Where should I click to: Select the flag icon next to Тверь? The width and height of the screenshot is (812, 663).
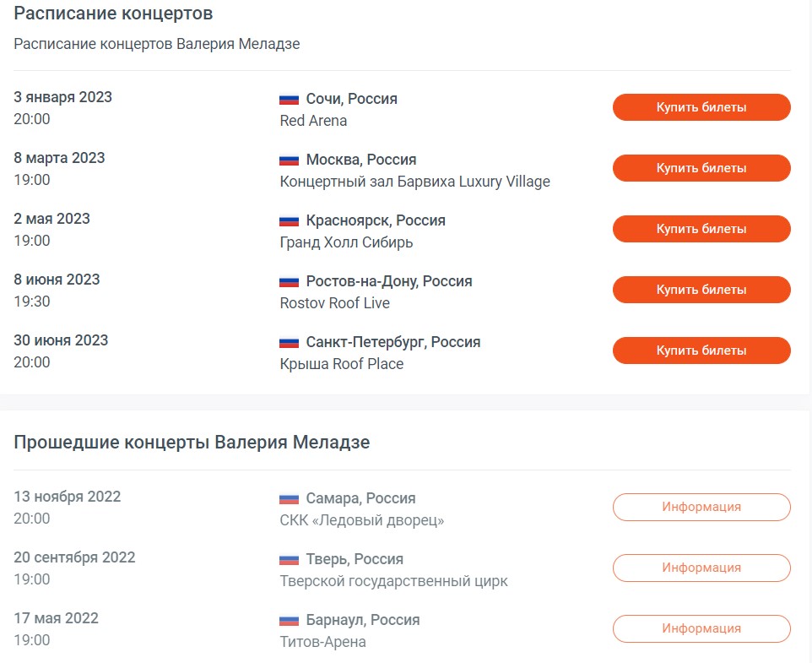(288, 559)
